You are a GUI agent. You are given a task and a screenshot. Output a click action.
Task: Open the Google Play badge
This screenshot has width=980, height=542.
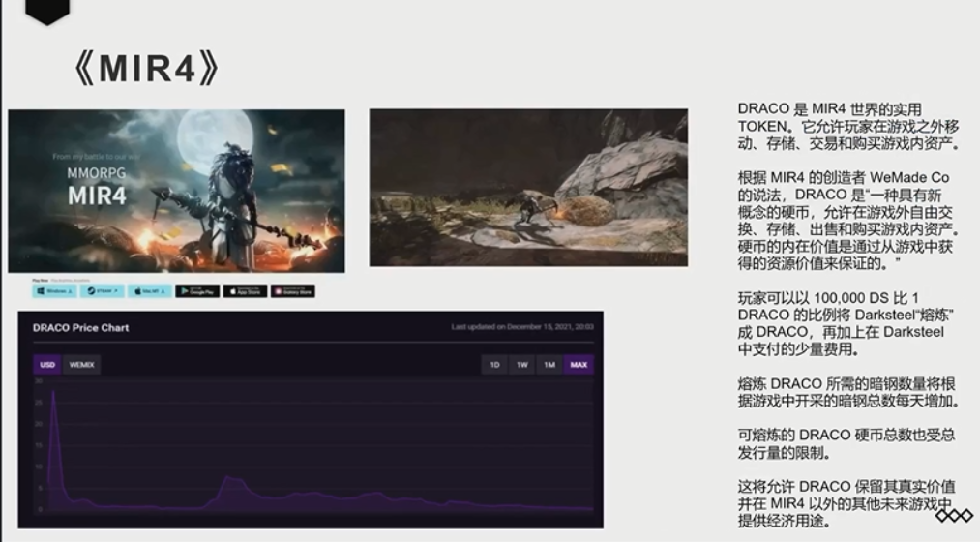[197, 291]
